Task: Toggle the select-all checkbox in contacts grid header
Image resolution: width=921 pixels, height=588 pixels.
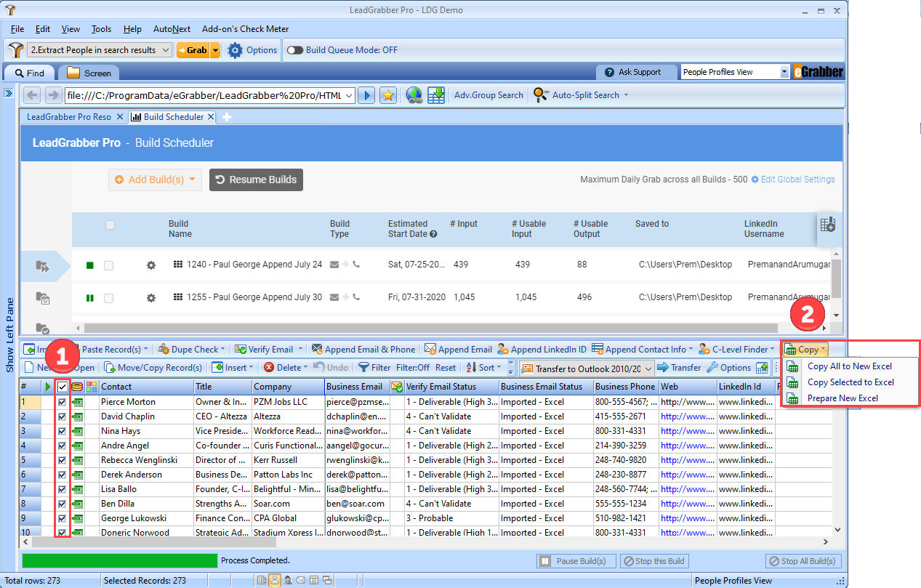Action: tap(63, 387)
